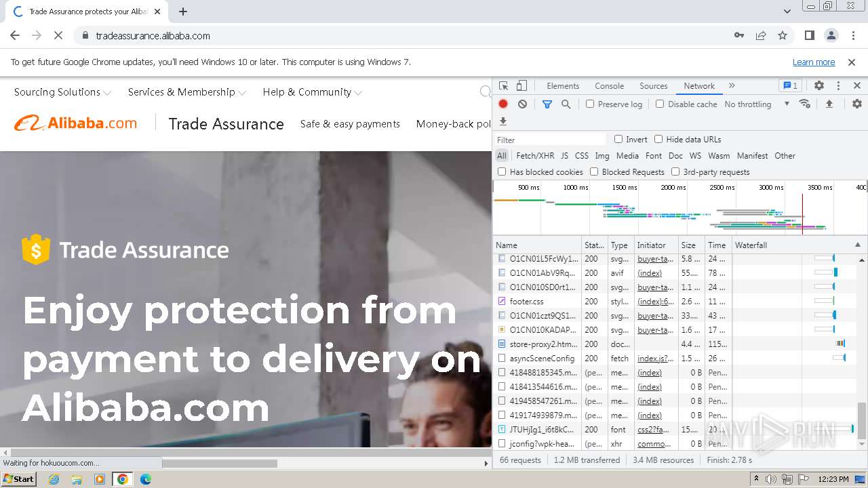Viewport: 868px width, 488px height.
Task: Open the saved passwords key icon
Action: pos(739,35)
